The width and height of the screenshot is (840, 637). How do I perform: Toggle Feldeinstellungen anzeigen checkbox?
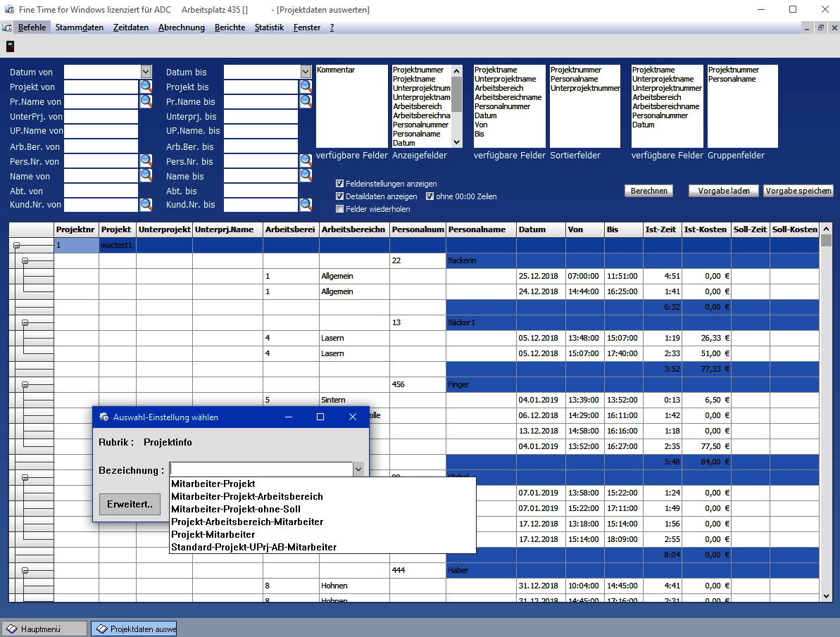coord(339,183)
